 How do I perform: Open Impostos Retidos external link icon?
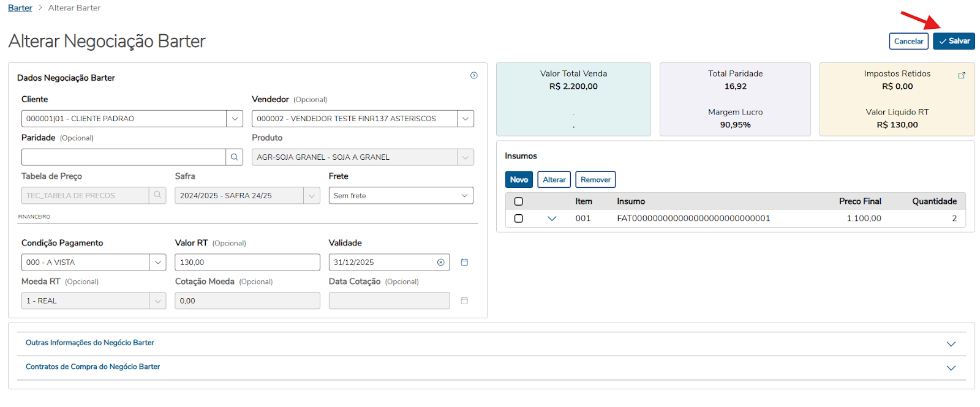(962, 75)
